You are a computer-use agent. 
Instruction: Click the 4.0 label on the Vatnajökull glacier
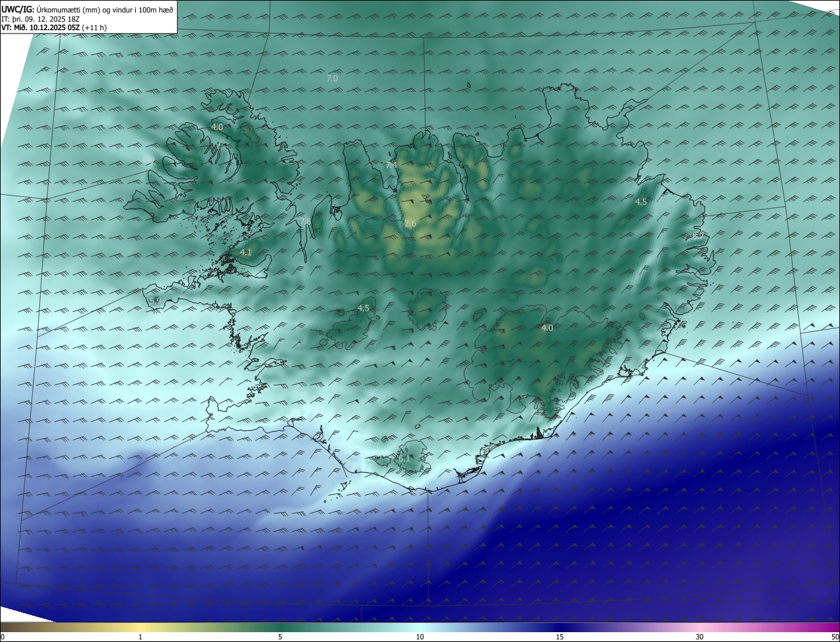point(547,328)
